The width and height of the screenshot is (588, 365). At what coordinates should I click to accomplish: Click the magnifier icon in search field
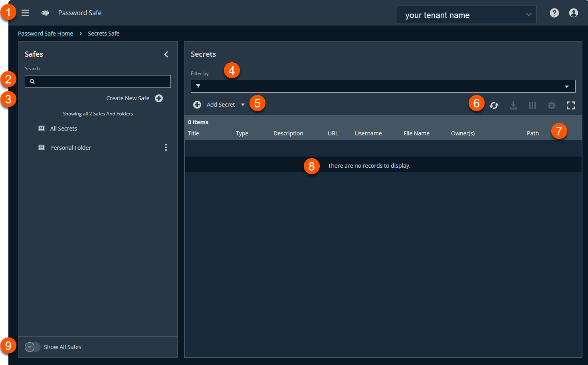32,81
